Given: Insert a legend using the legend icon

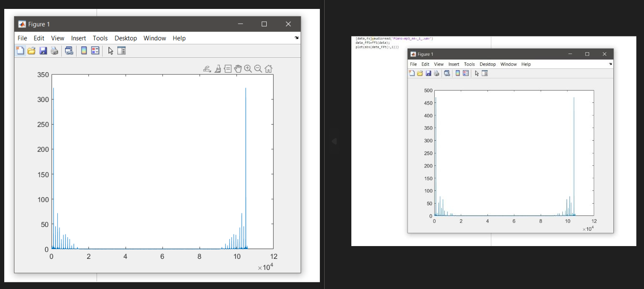Looking at the screenshot, I should [x=95, y=50].
